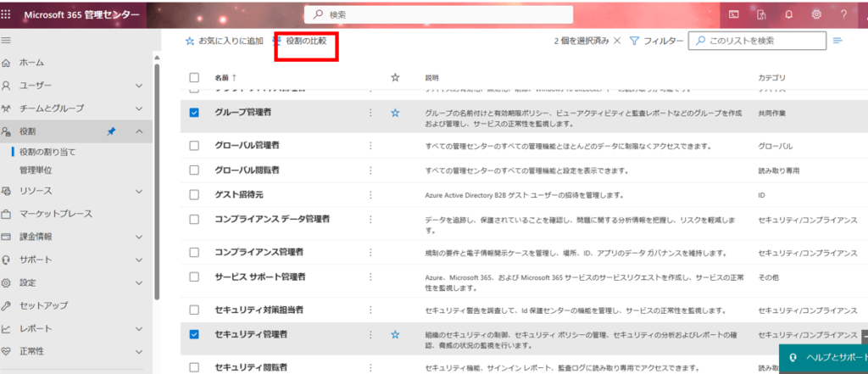Screen dimensions: 868x374
Task: Collapse the navigation hamburger menu
Action: [x=6, y=41]
